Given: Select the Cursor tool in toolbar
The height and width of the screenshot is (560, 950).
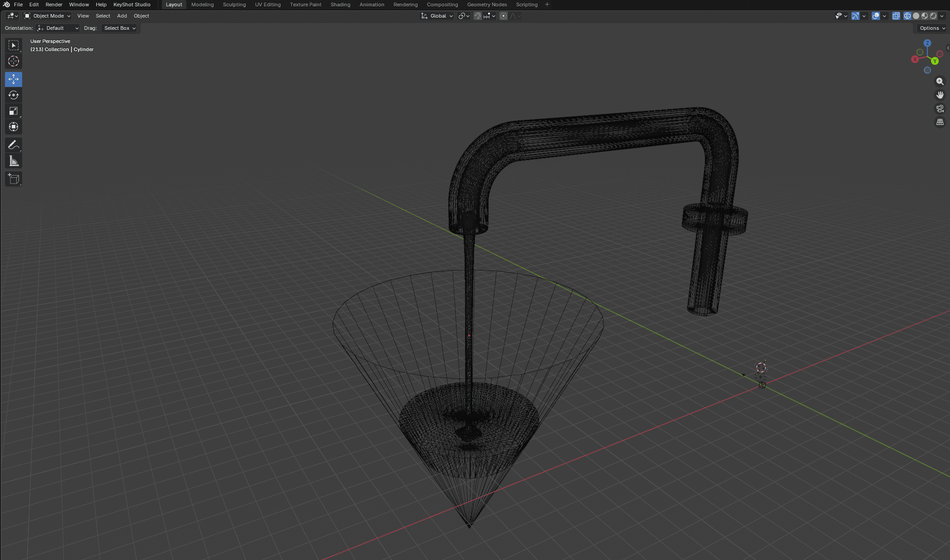Looking at the screenshot, I should pos(14,61).
